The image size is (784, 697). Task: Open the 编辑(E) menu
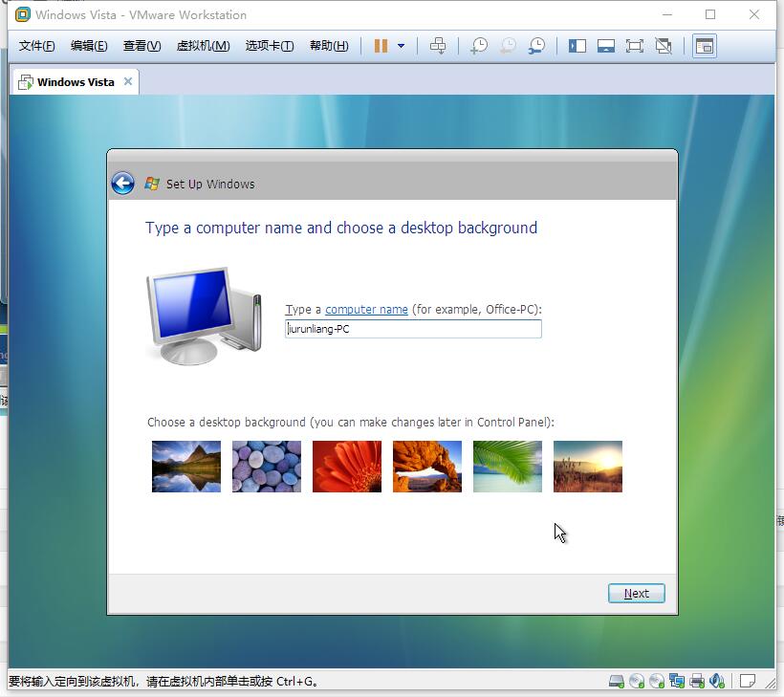click(89, 46)
